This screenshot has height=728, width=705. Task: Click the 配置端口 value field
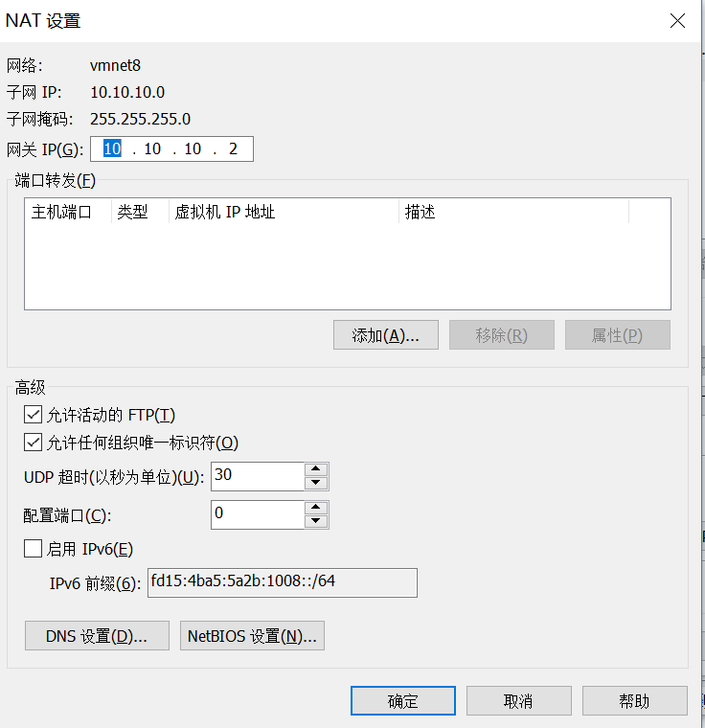point(258,514)
